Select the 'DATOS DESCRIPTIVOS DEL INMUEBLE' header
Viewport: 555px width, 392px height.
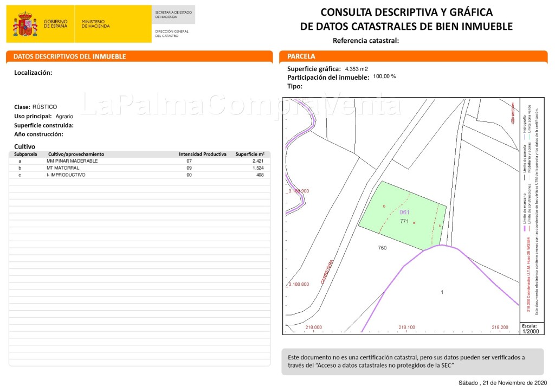(x=69, y=56)
